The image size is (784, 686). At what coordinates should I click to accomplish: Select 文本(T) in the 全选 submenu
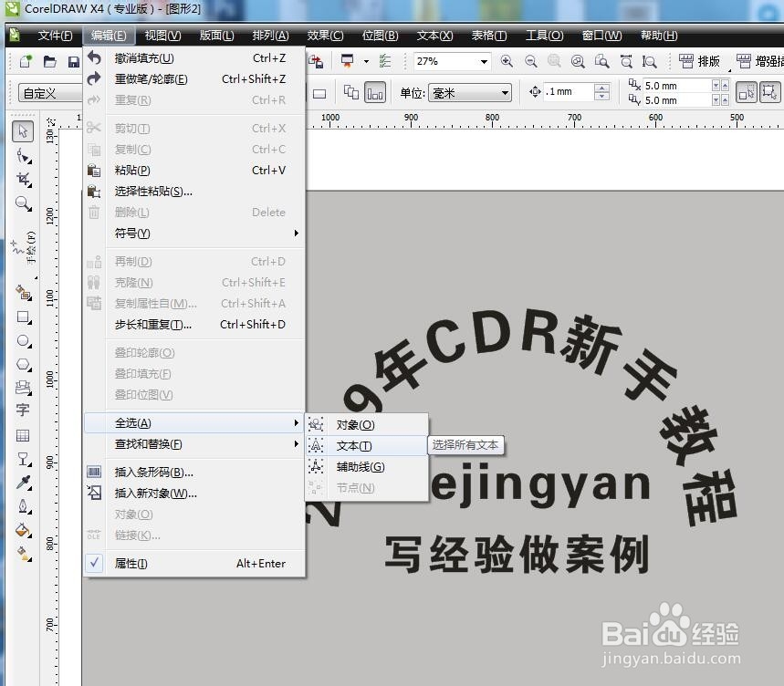coord(367,446)
